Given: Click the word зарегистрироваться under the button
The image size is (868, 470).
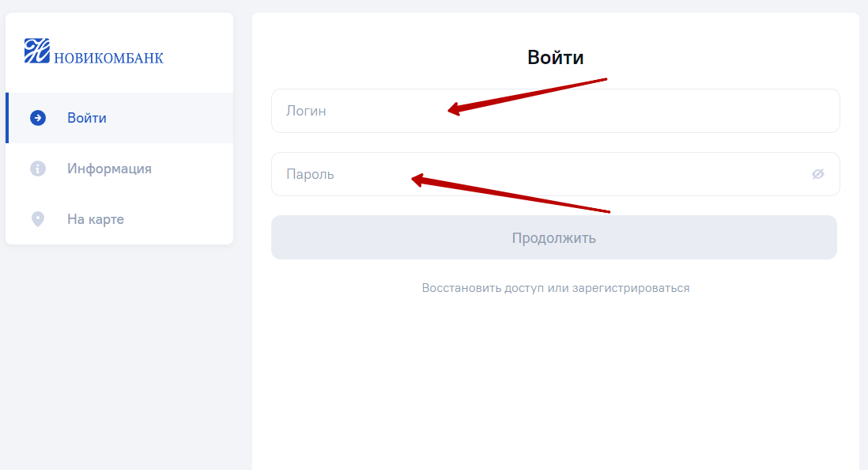Looking at the screenshot, I should pos(631,288).
